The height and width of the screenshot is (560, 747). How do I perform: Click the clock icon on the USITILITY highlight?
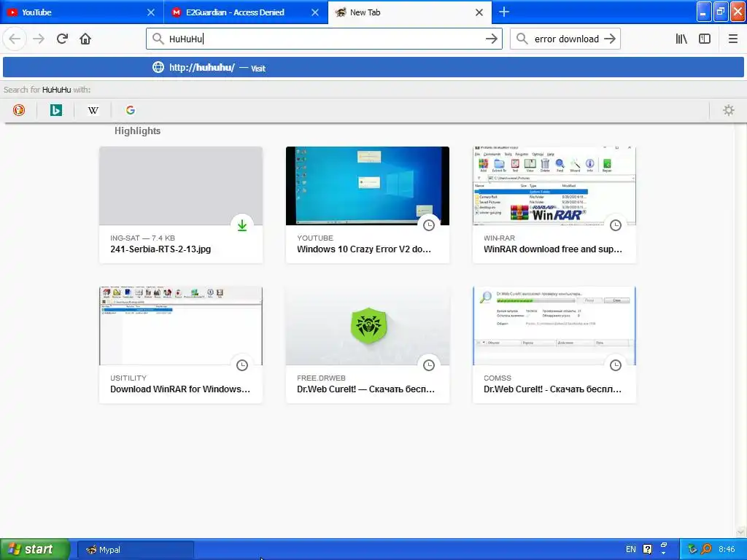click(x=242, y=365)
